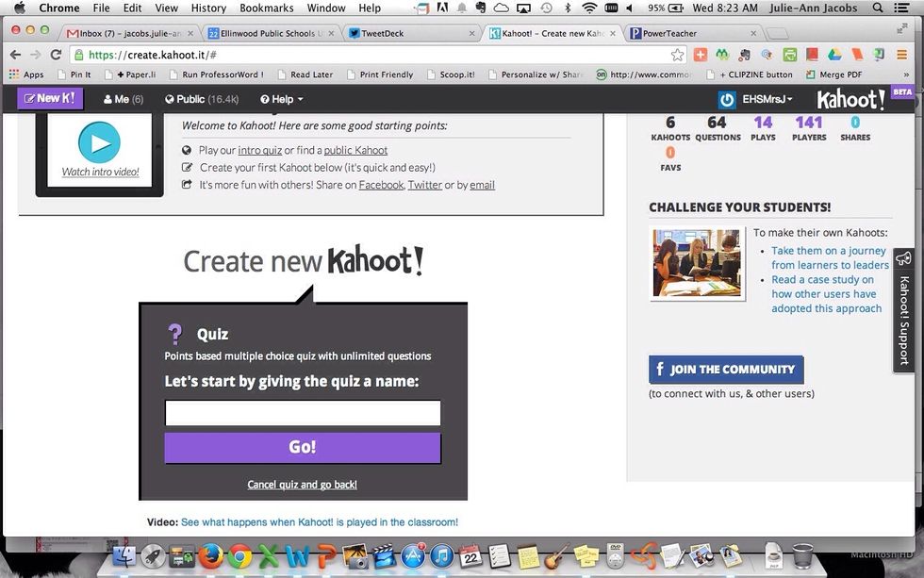This screenshot has width=924, height=578.
Task: Follow the public Kahoot link
Action: click(x=356, y=150)
